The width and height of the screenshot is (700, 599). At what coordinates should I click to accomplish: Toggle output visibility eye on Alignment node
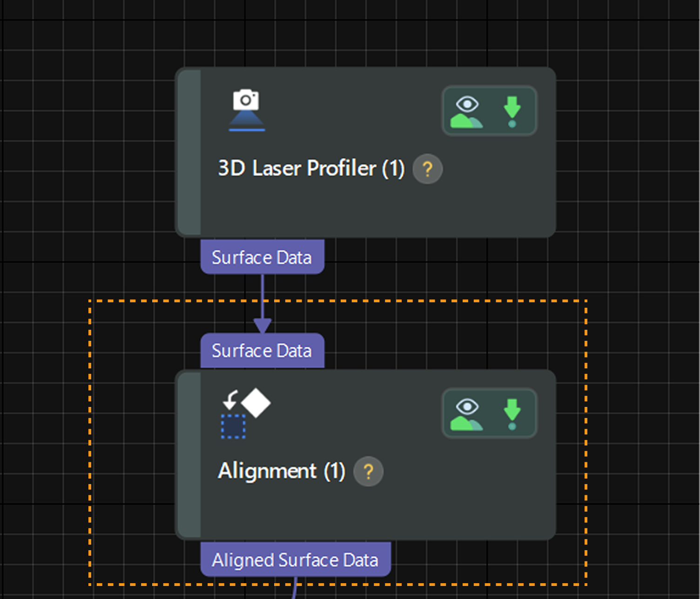click(467, 414)
